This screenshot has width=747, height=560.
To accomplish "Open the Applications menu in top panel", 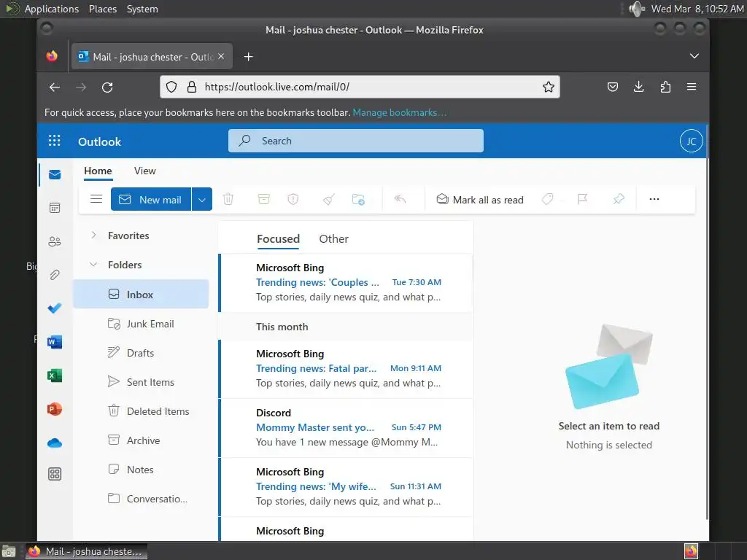I will click(52, 9).
